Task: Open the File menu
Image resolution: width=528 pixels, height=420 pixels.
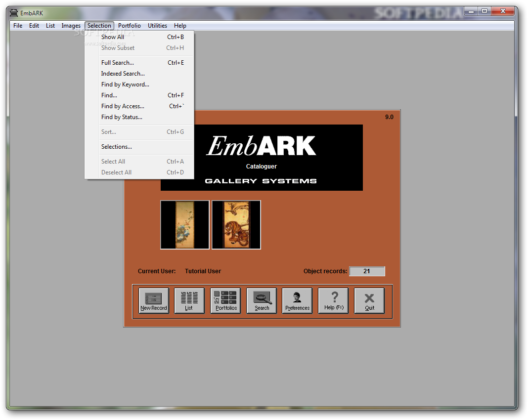Action: 18,26
